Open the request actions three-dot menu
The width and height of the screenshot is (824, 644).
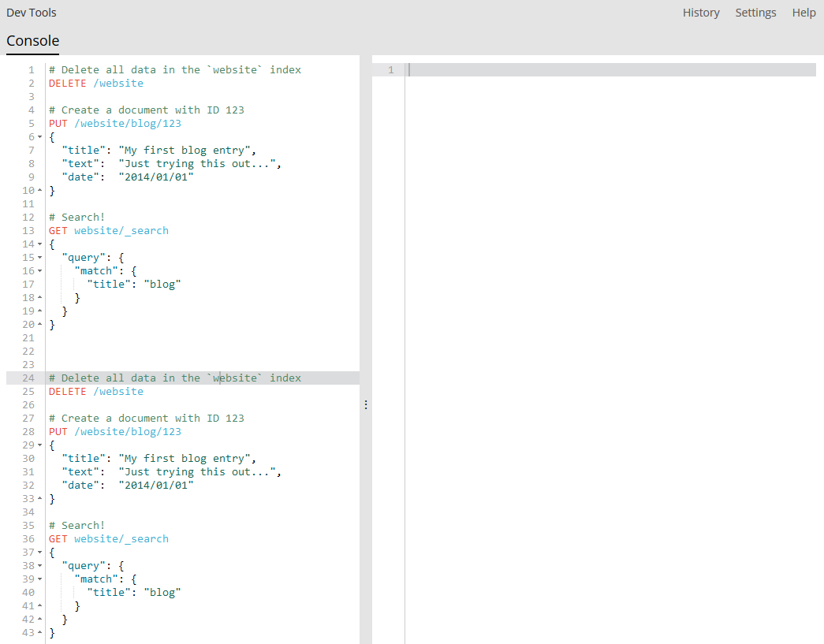pos(365,404)
